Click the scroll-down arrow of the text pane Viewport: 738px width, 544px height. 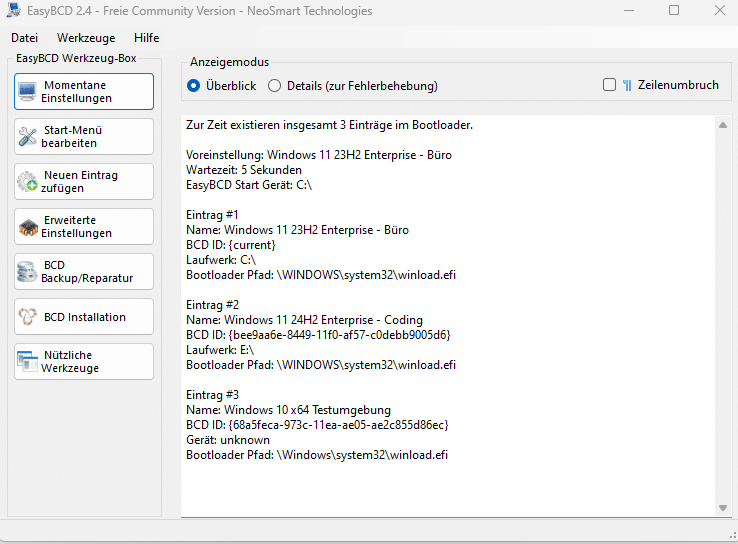point(723,508)
